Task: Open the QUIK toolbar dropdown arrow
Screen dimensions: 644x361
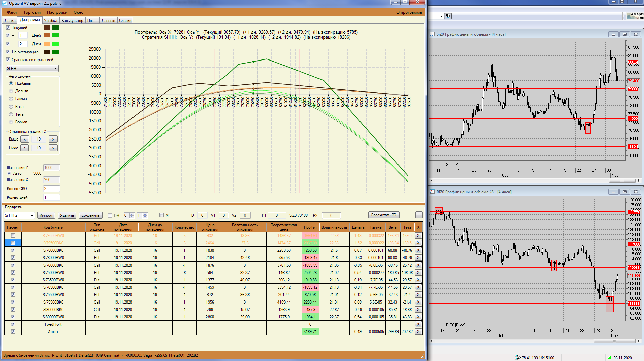Action: click(441, 16)
